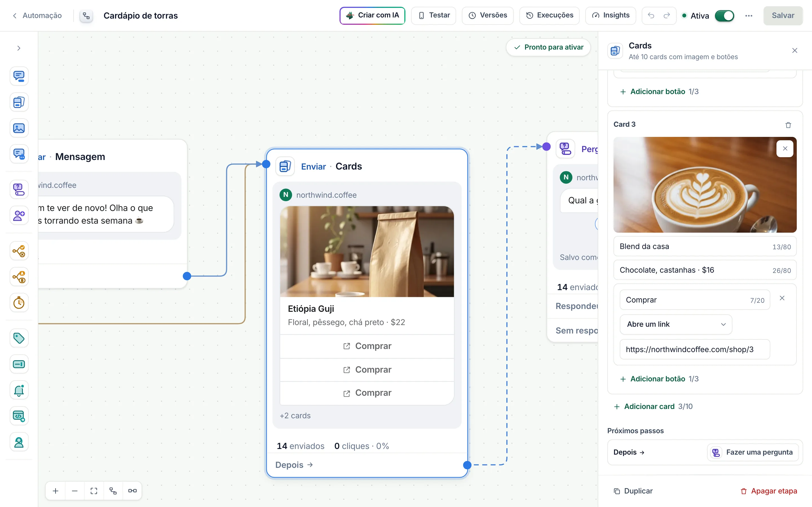Open the three-dot more options menu

[x=749, y=16]
